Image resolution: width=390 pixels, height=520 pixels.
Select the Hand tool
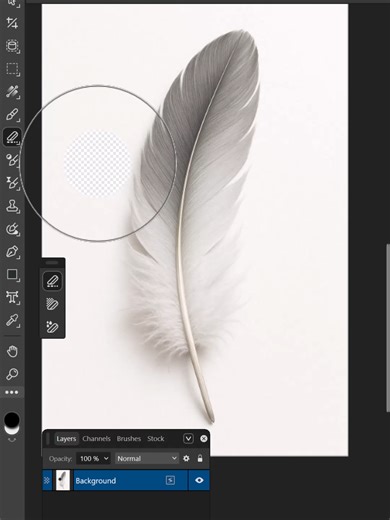12,351
